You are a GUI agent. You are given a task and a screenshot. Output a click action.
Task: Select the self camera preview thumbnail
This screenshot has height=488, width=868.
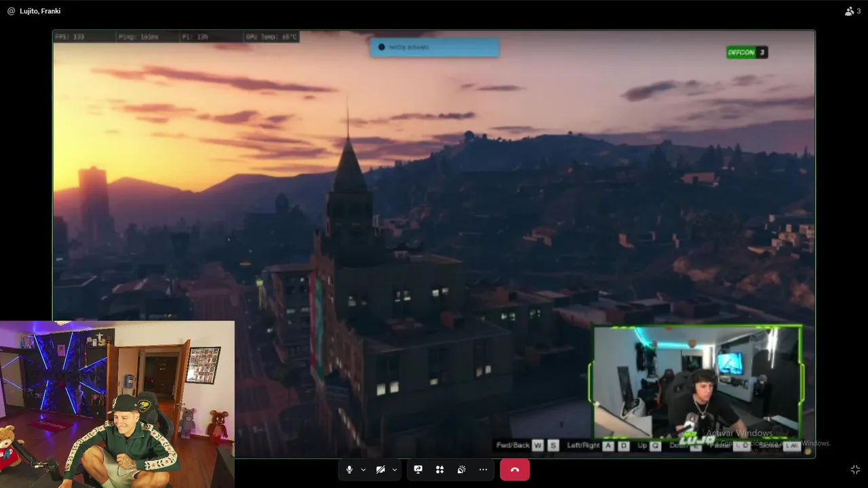point(117,405)
